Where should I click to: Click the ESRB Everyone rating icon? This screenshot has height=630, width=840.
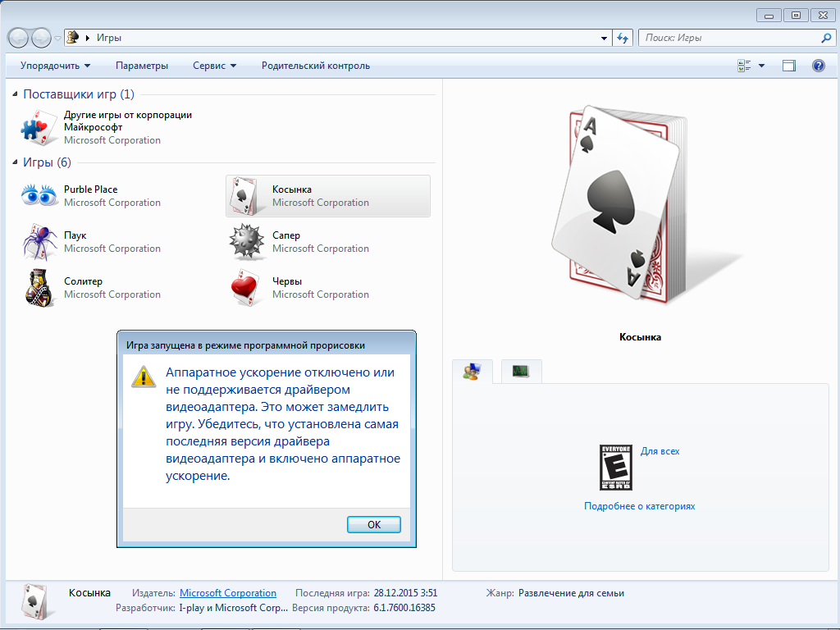coord(615,467)
